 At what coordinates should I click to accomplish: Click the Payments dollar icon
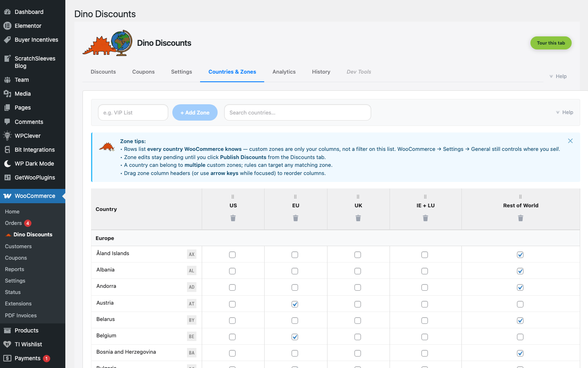(x=7, y=358)
